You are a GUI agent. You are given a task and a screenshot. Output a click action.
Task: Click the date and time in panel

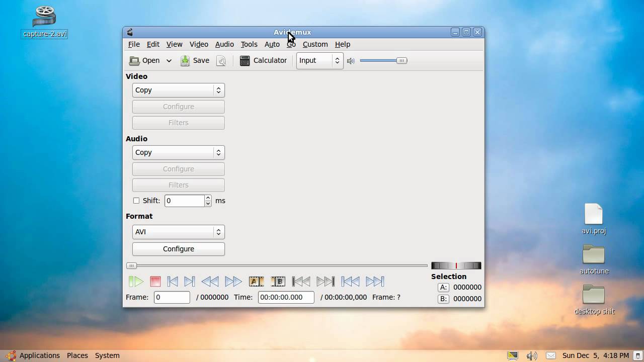596,355
